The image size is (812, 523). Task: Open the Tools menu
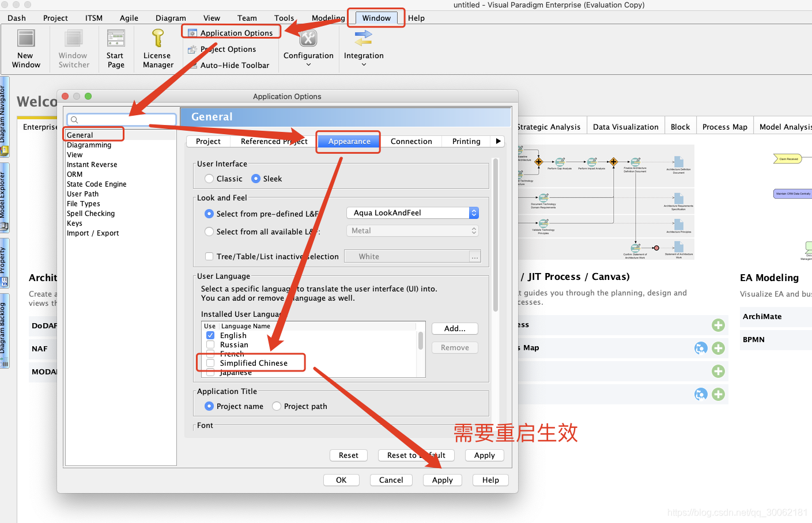pyautogui.click(x=284, y=18)
